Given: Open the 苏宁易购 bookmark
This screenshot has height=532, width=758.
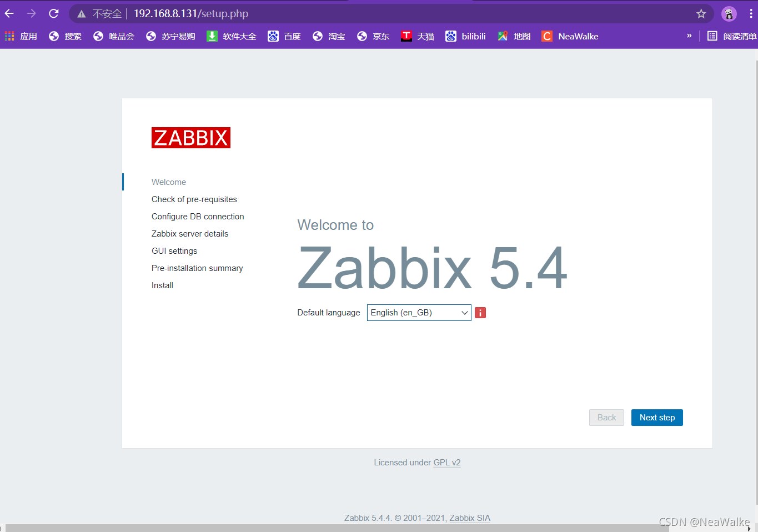Looking at the screenshot, I should click(x=170, y=36).
